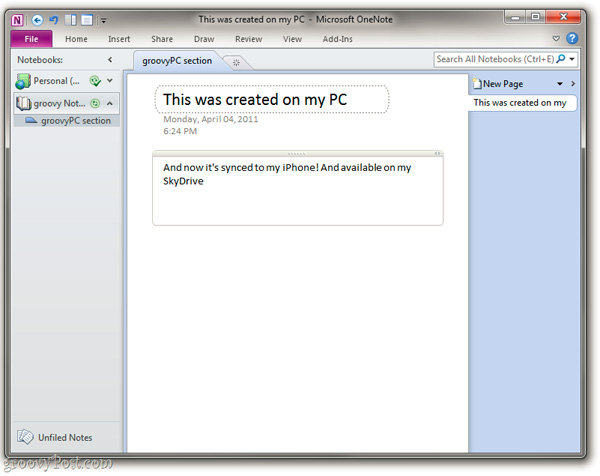The width and height of the screenshot is (600, 476).
Task: Click the page title 'This was created on my PC'
Action: click(255, 99)
